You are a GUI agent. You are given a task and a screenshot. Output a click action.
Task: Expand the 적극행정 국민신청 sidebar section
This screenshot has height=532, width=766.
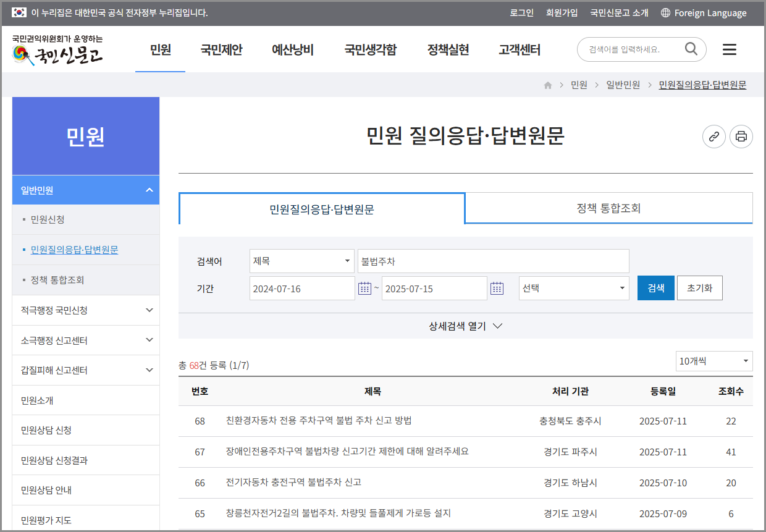(x=86, y=310)
